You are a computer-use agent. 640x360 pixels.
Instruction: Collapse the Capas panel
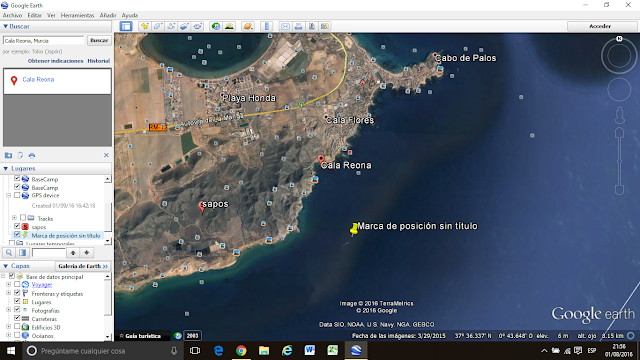pos(6,266)
